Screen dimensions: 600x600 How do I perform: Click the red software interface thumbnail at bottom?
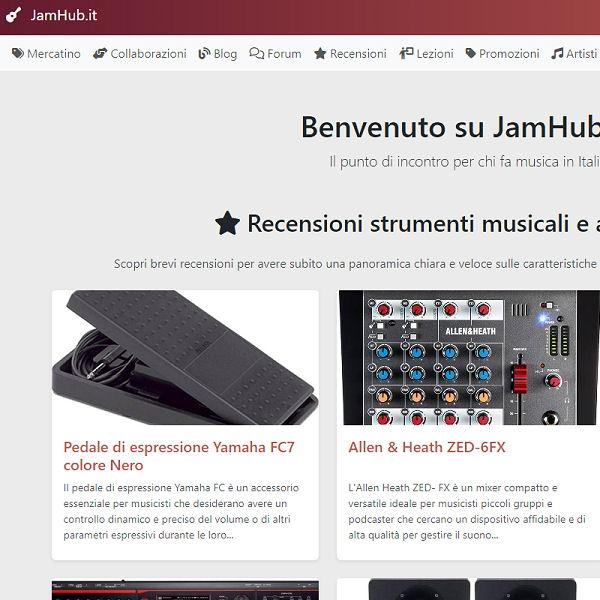tap(185, 590)
